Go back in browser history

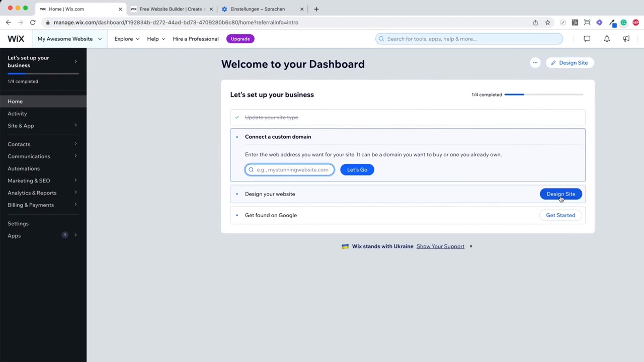9,22
